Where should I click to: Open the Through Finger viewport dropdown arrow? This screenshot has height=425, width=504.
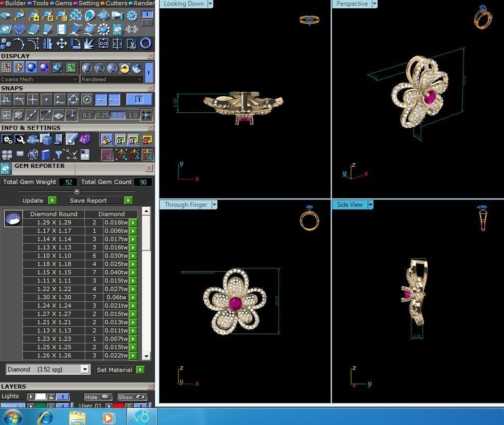coord(214,205)
